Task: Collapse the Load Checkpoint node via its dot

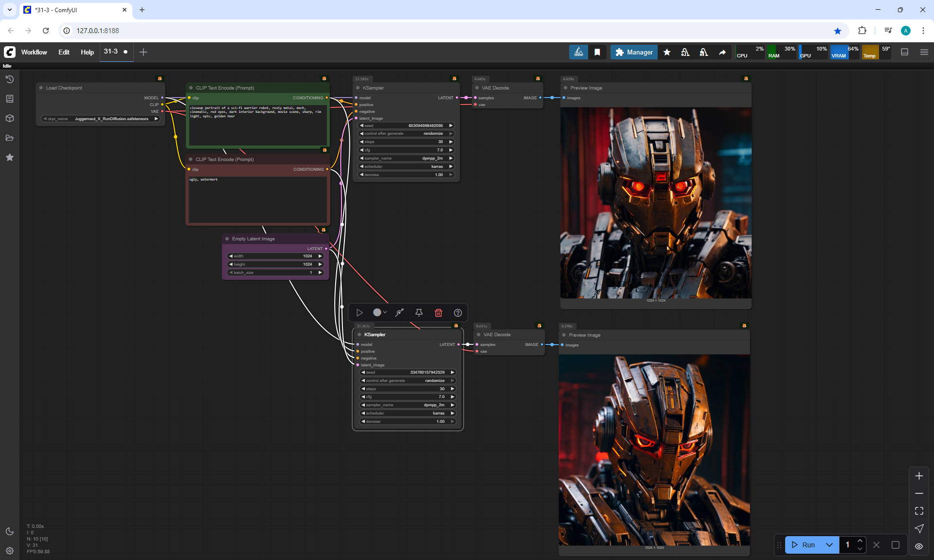Action: pyautogui.click(x=41, y=88)
